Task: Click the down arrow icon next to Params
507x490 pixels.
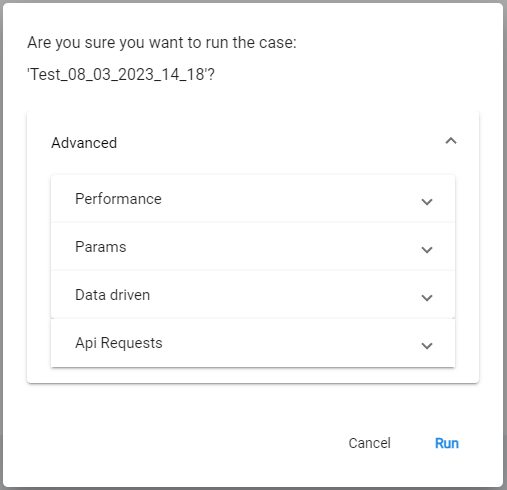Action: 427,250
